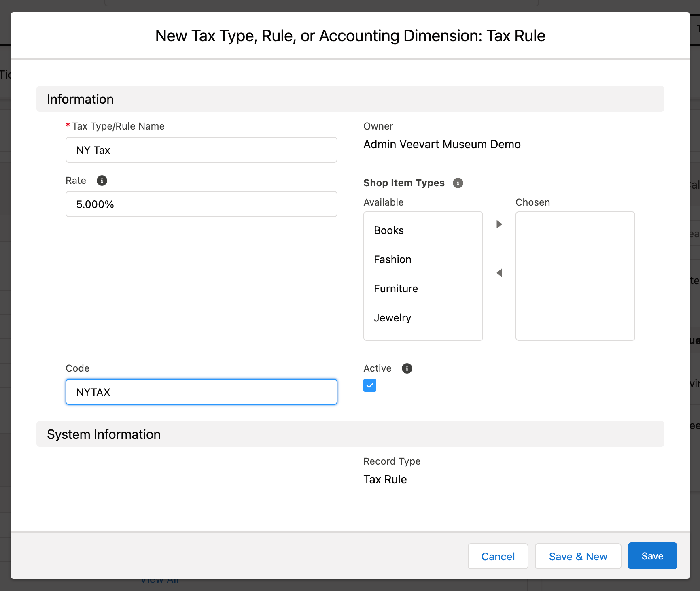Click the Shop Item Types info icon

[457, 183]
